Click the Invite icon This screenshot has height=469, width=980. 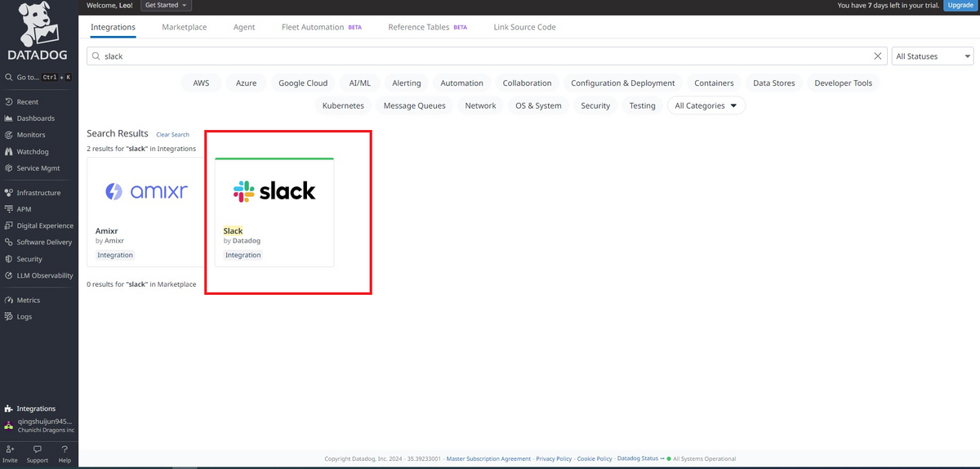[10, 453]
